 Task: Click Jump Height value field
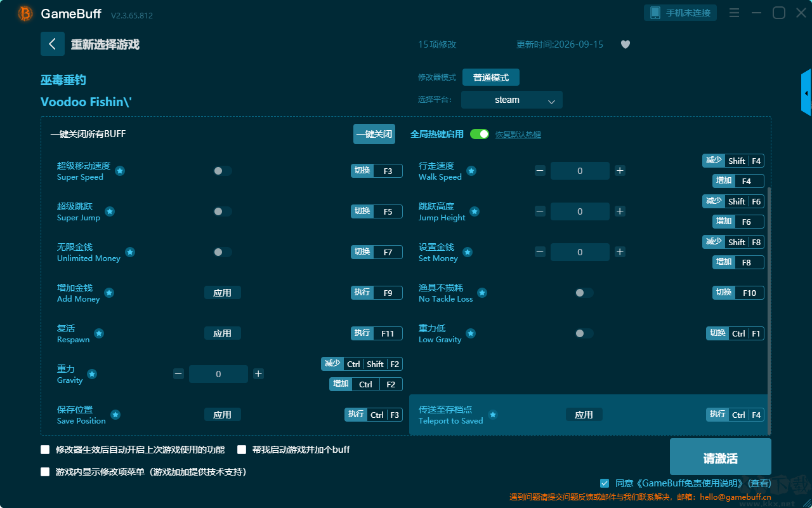coord(580,211)
